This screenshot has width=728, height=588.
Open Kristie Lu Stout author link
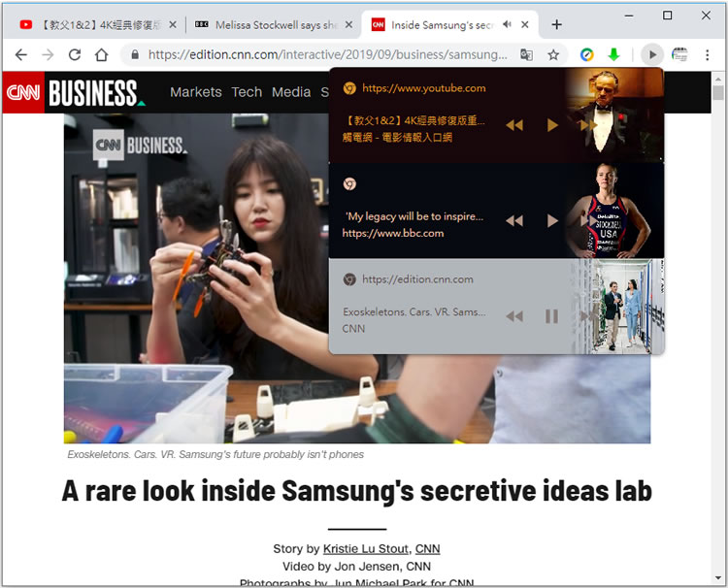click(366, 549)
